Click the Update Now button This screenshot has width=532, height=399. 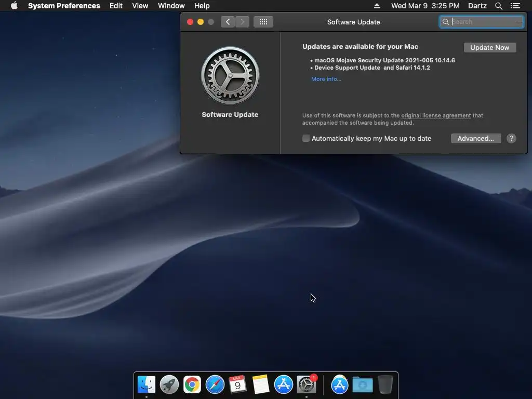point(490,47)
